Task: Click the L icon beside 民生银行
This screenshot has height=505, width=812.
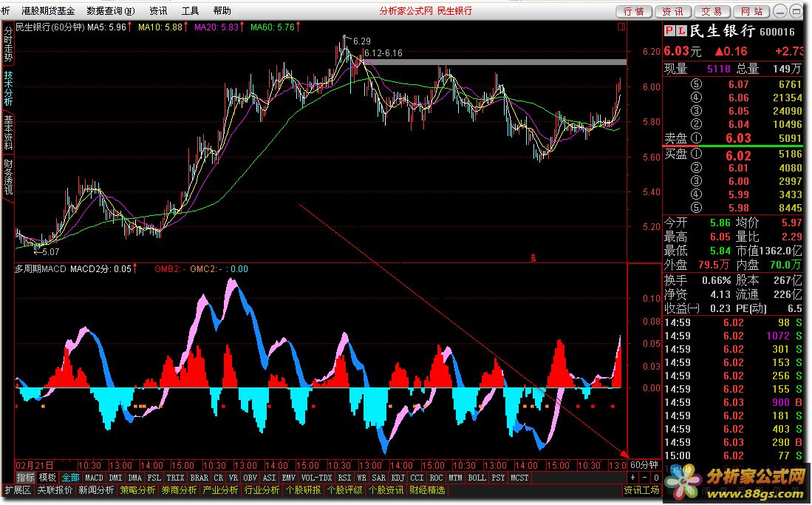Action: click(681, 31)
